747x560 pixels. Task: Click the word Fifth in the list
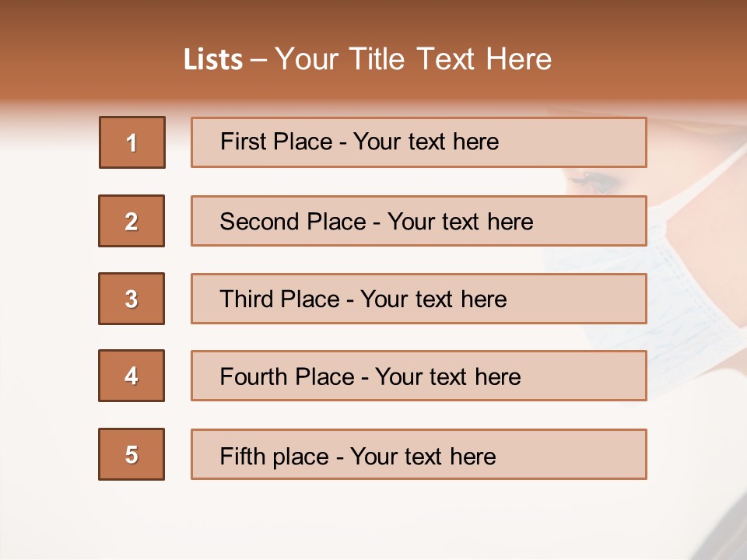(x=242, y=456)
